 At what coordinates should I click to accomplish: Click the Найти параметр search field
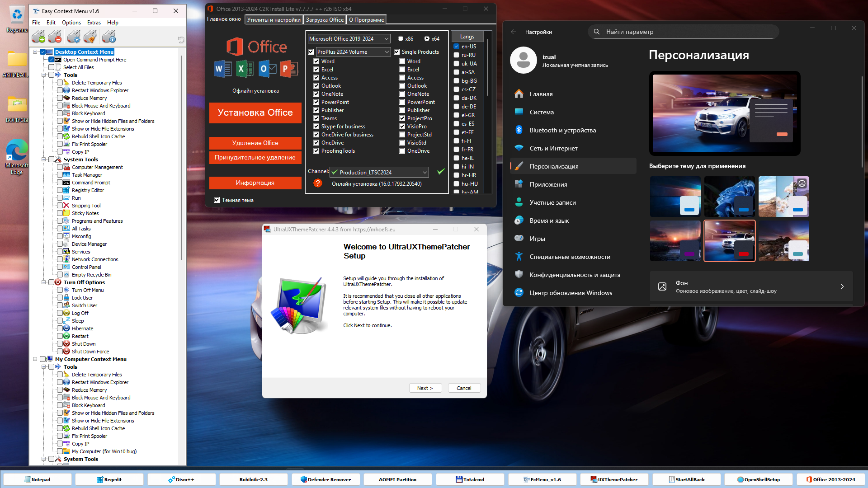(x=683, y=32)
